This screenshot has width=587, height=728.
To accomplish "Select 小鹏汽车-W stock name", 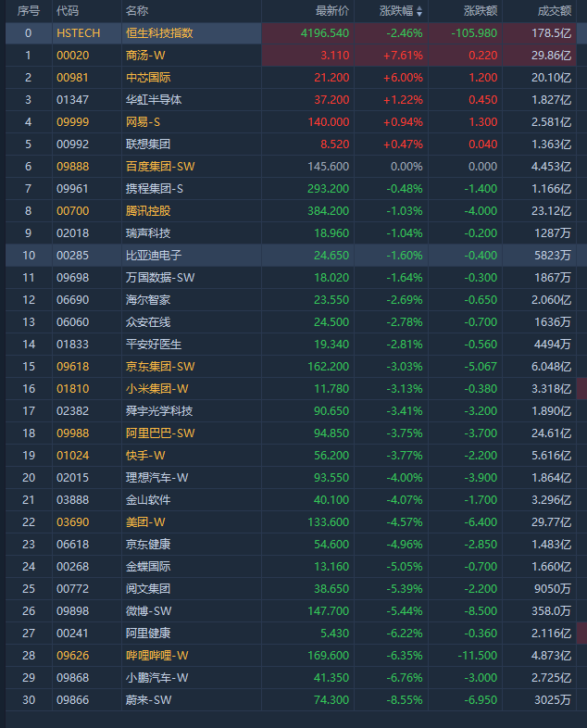I will [156, 679].
